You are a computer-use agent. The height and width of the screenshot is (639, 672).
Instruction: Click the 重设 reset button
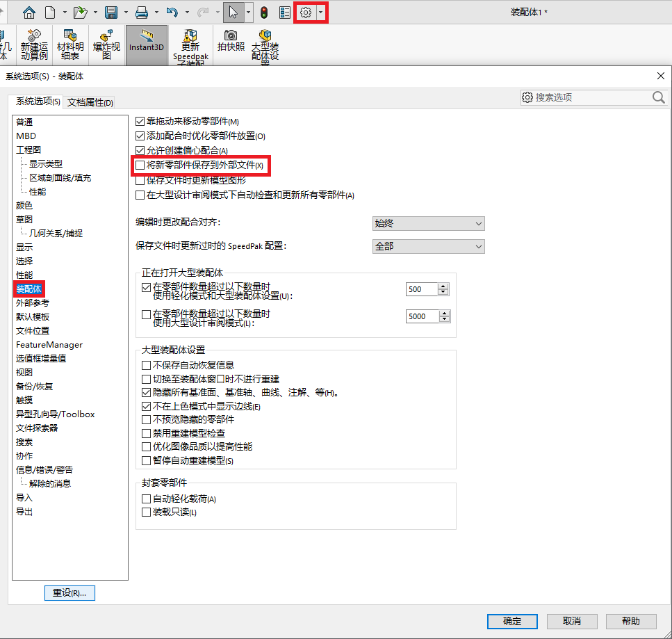click(69, 593)
